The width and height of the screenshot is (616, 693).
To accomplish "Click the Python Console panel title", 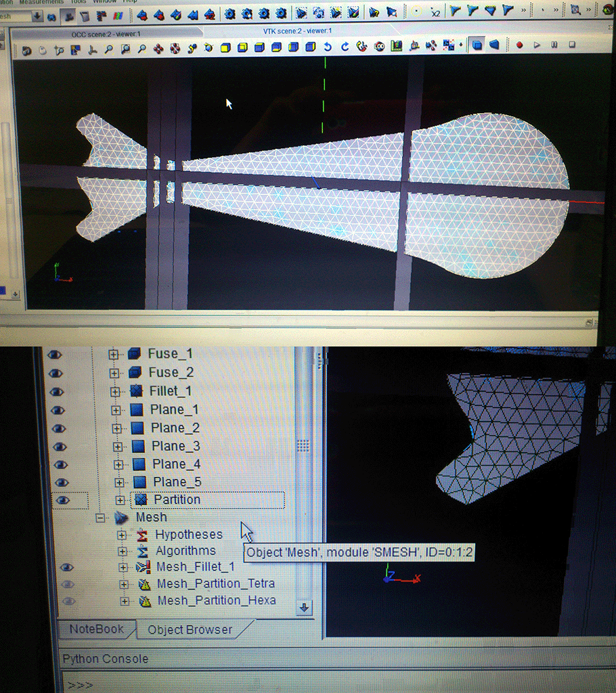I will (105, 658).
